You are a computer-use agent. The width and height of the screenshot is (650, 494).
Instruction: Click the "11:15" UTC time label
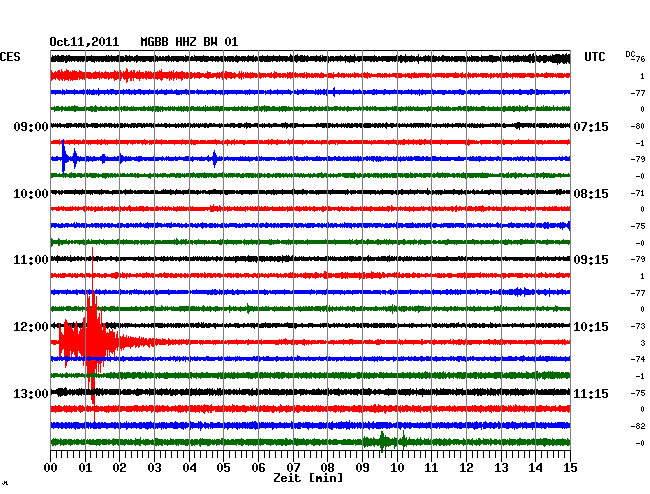(x=591, y=393)
